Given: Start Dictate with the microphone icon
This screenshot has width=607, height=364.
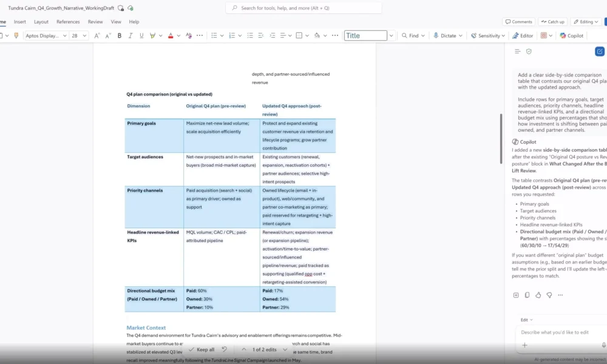Looking at the screenshot, I should click(445, 36).
